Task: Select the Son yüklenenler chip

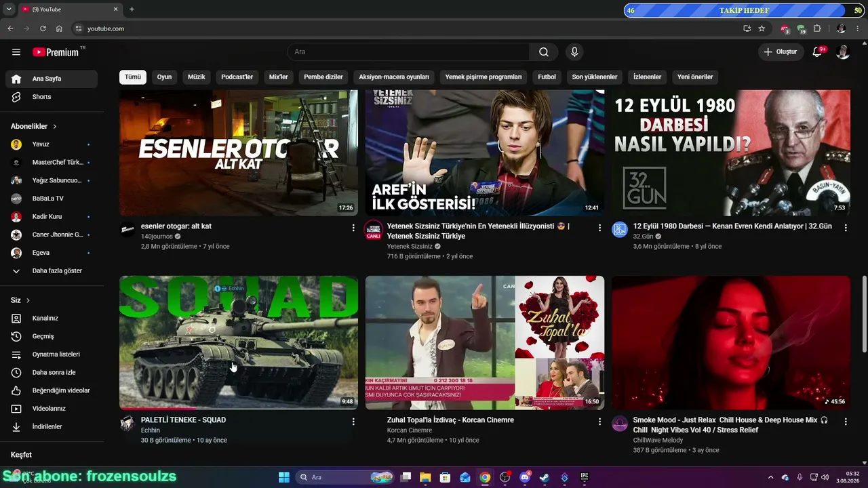Action: [595, 77]
